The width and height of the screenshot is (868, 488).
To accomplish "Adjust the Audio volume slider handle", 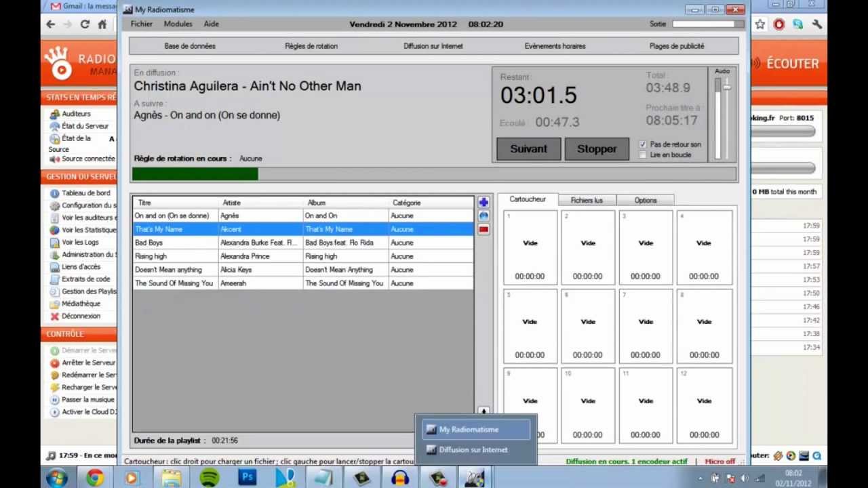I will 727,87.
